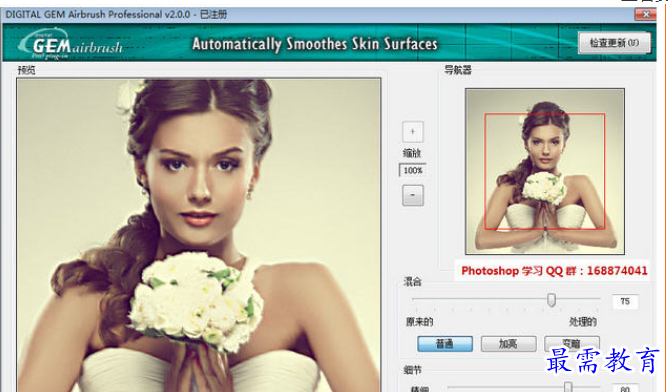
Task: Select the 普通 blend mode button
Action: pyautogui.click(x=445, y=343)
